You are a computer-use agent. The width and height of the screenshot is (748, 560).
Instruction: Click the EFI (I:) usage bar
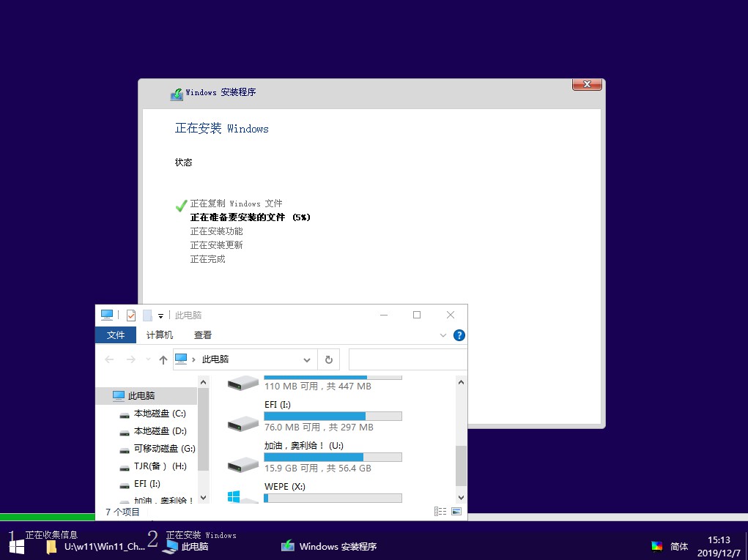(x=333, y=416)
